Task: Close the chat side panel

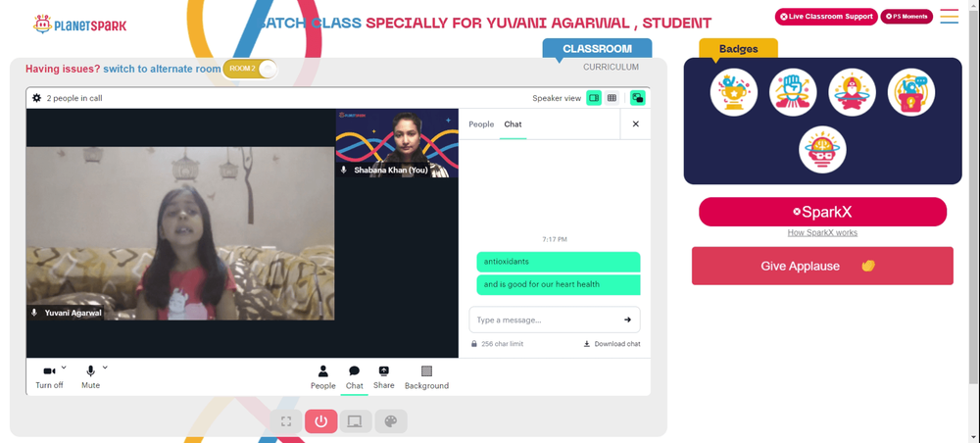Action: [x=636, y=124]
